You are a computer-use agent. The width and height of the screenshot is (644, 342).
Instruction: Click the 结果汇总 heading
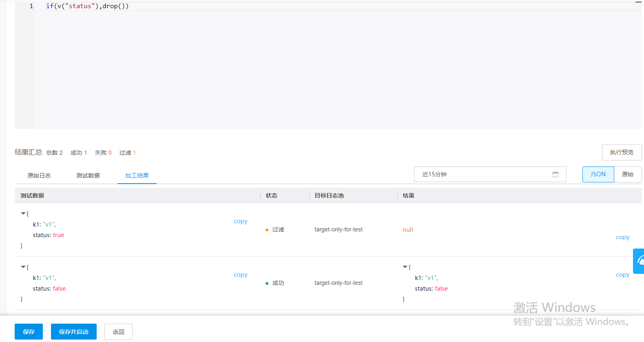pos(29,152)
